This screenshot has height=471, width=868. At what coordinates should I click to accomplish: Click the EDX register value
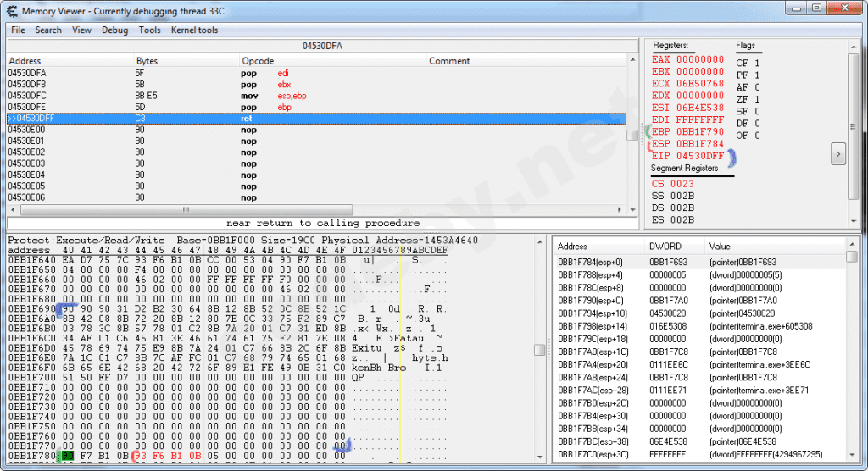(687, 96)
